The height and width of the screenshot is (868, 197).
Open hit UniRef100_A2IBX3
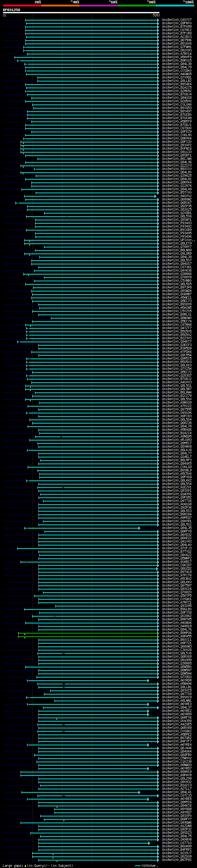(176, 37)
